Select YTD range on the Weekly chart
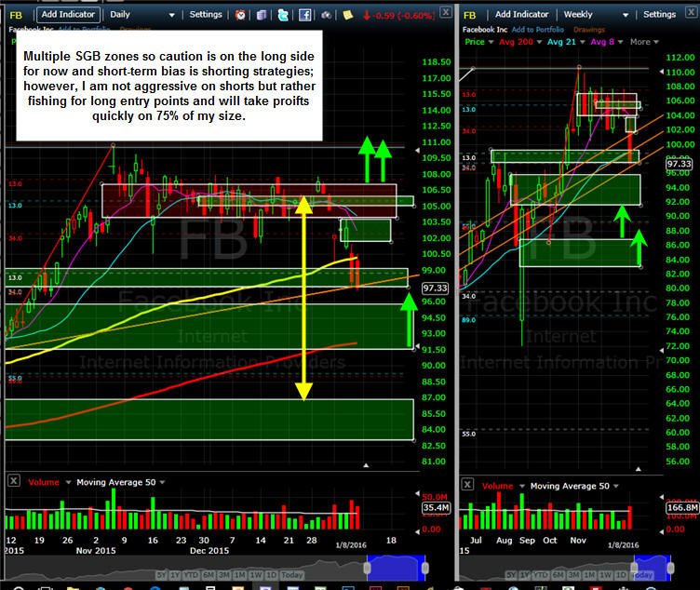 tap(541, 575)
